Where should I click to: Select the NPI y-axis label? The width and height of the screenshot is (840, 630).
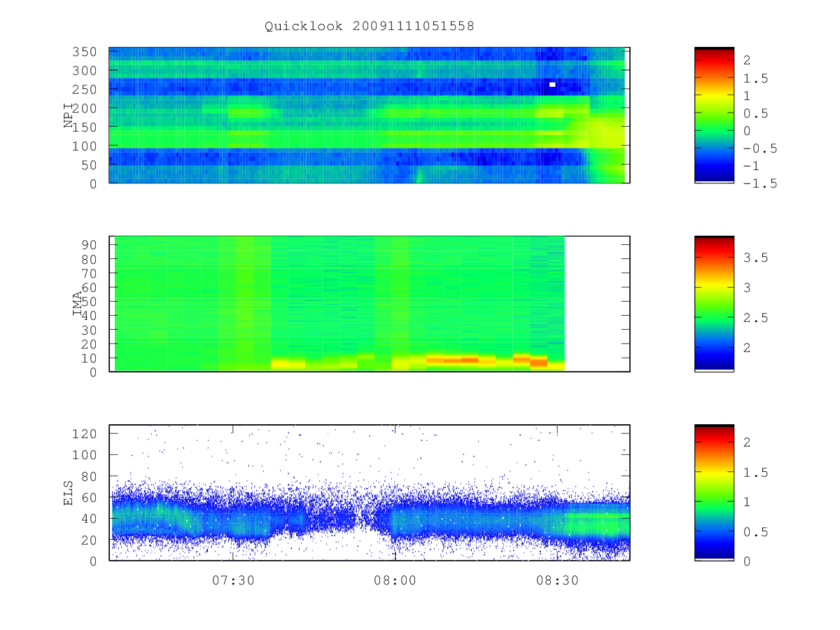(69, 115)
